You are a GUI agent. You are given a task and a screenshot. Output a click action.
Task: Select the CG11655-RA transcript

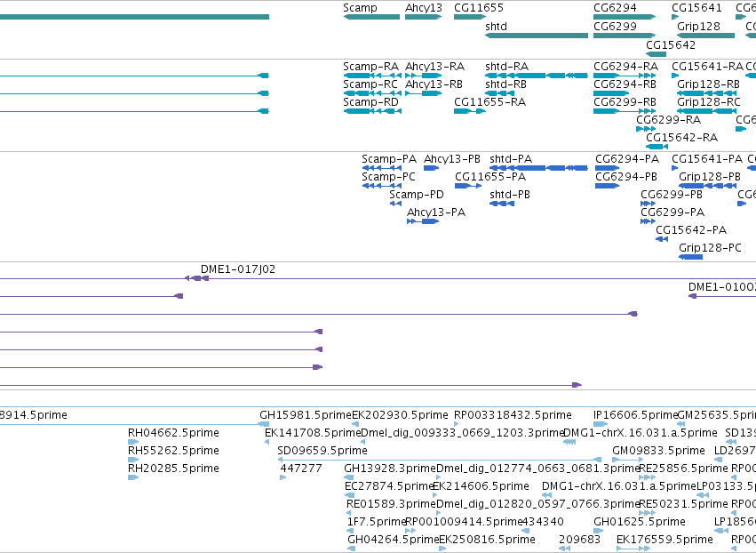[470, 111]
